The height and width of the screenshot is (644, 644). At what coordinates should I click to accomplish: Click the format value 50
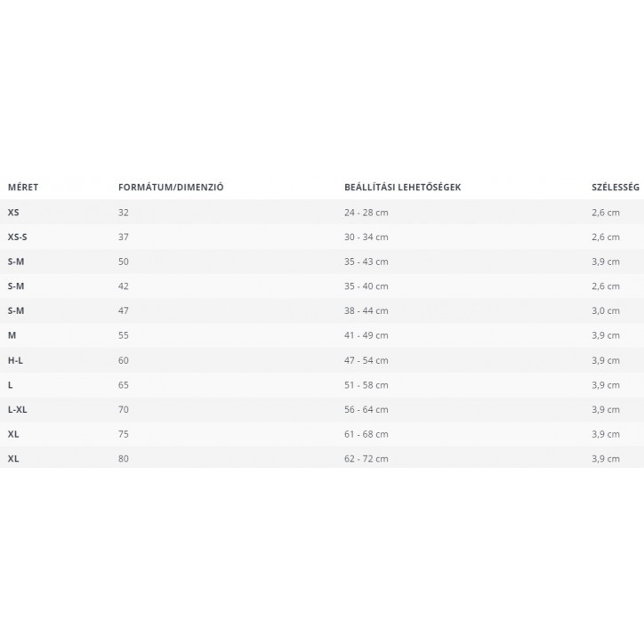[x=124, y=262]
